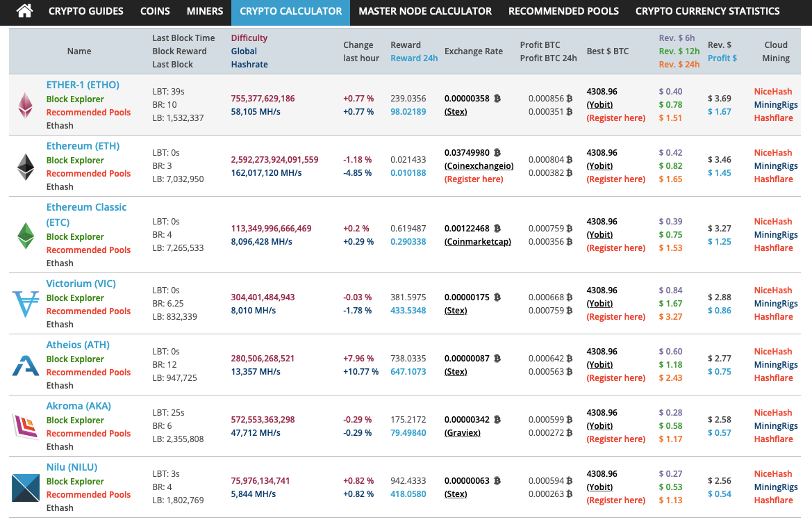Open the Master Node Calculator tab
This screenshot has height=522, width=812.
[425, 11]
